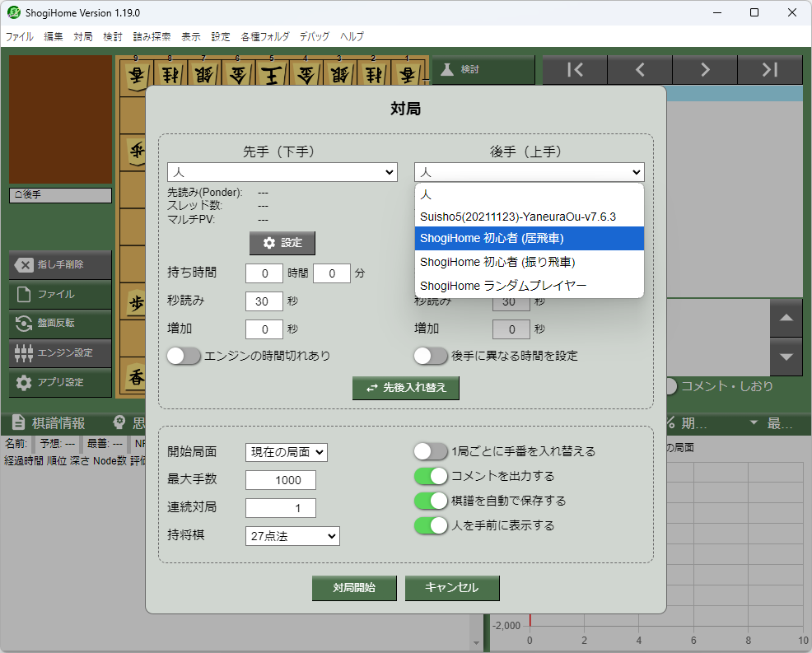Screen dimensions: 812x653
Task: Open 詰み探索 menu
Action: click(152, 37)
